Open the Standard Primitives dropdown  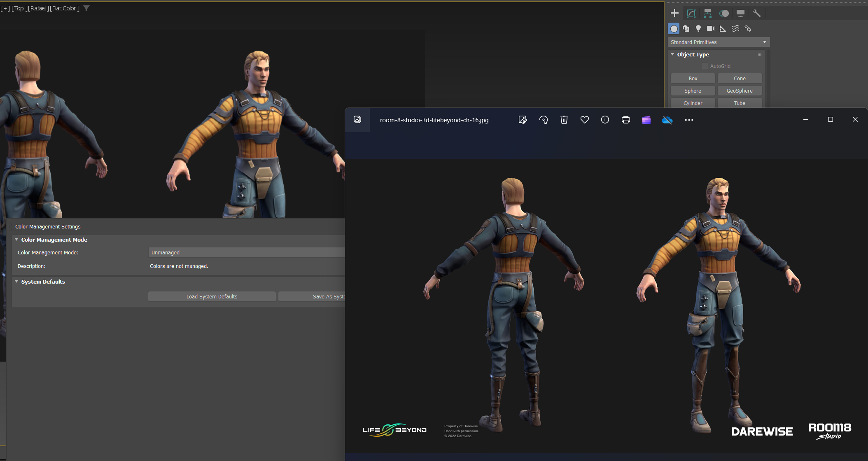(x=719, y=42)
